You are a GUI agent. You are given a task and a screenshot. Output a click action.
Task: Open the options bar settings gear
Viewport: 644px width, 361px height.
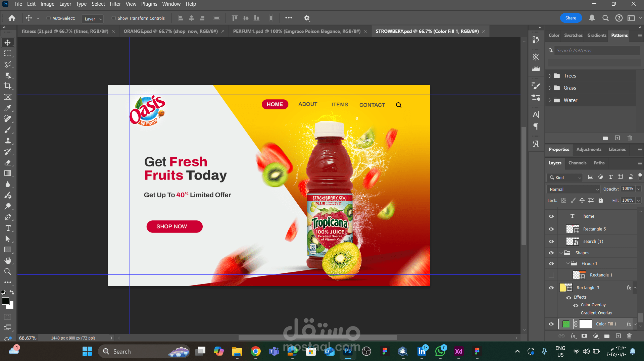tap(307, 18)
